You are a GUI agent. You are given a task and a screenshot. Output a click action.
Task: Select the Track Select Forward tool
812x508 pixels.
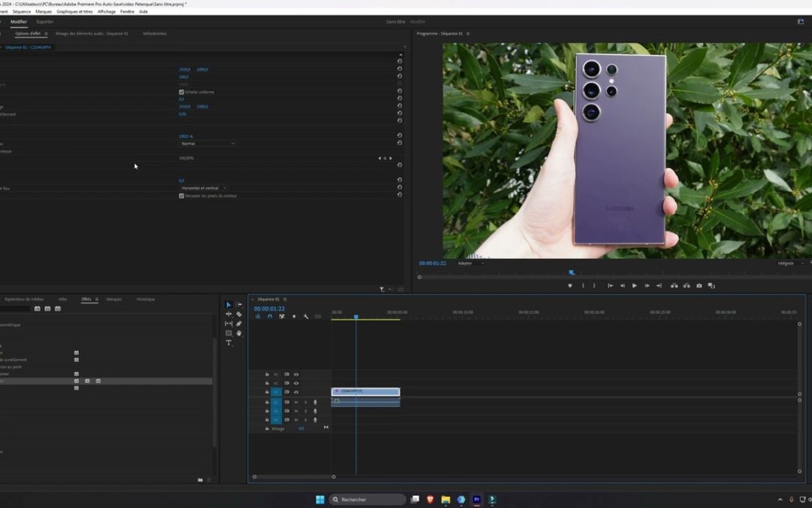[x=239, y=305]
